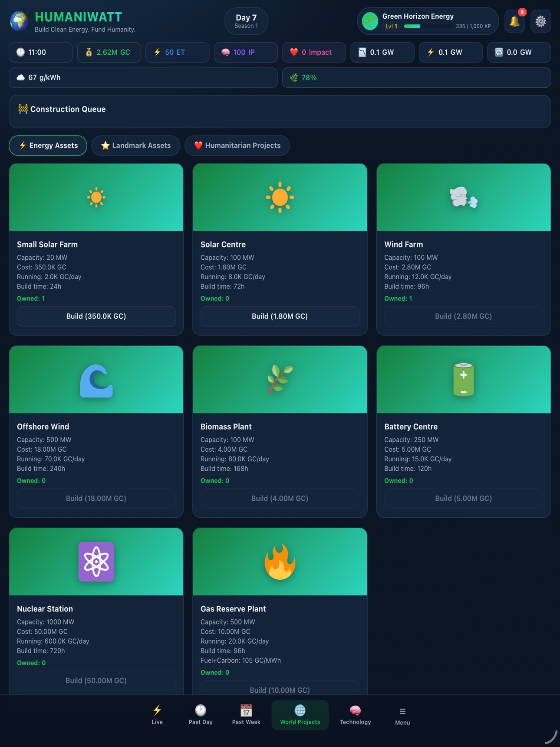The image size is (560, 747).
Task: Click the Wind Farm gust icon
Action: pos(464,197)
